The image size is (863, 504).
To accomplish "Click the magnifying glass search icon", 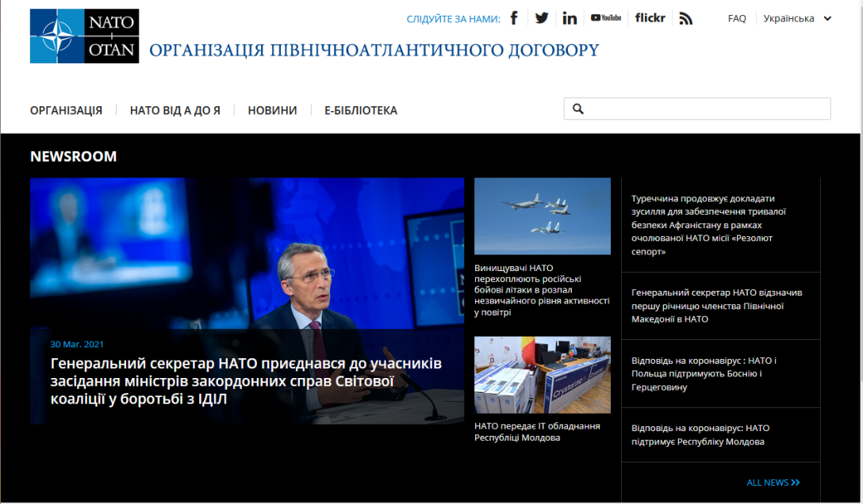I will pos(578,109).
